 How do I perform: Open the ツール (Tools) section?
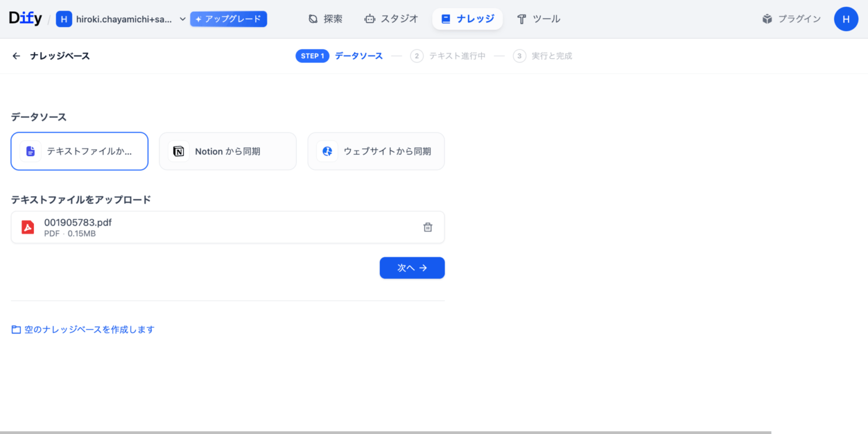(x=539, y=19)
